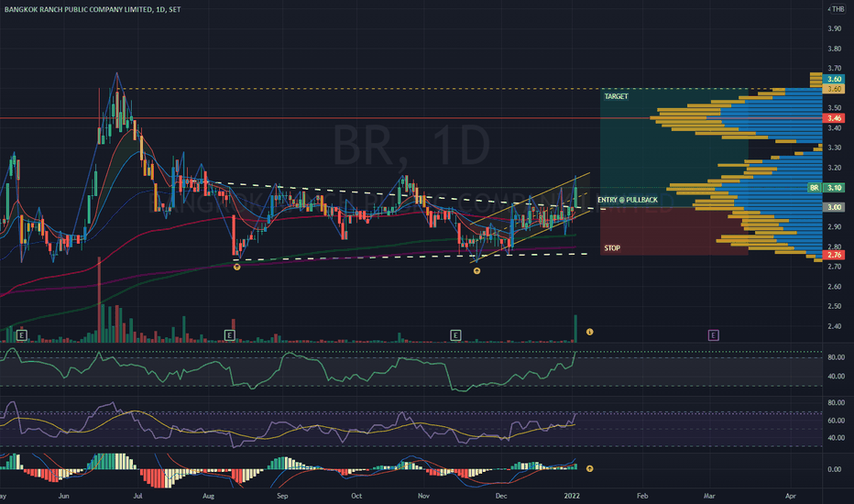
Task: Click the Nov label on the time axis
Action: pos(423,496)
